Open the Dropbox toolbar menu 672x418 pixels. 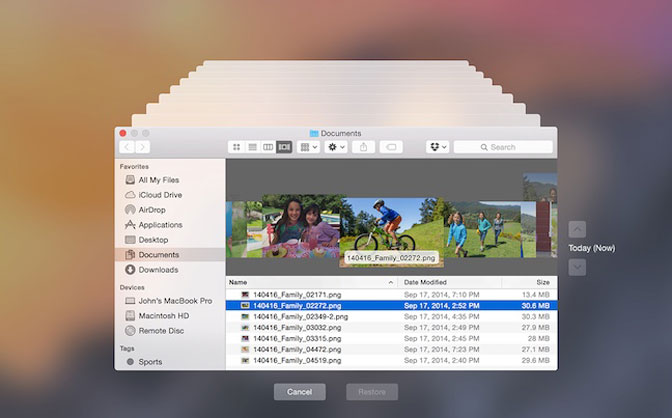click(x=438, y=147)
